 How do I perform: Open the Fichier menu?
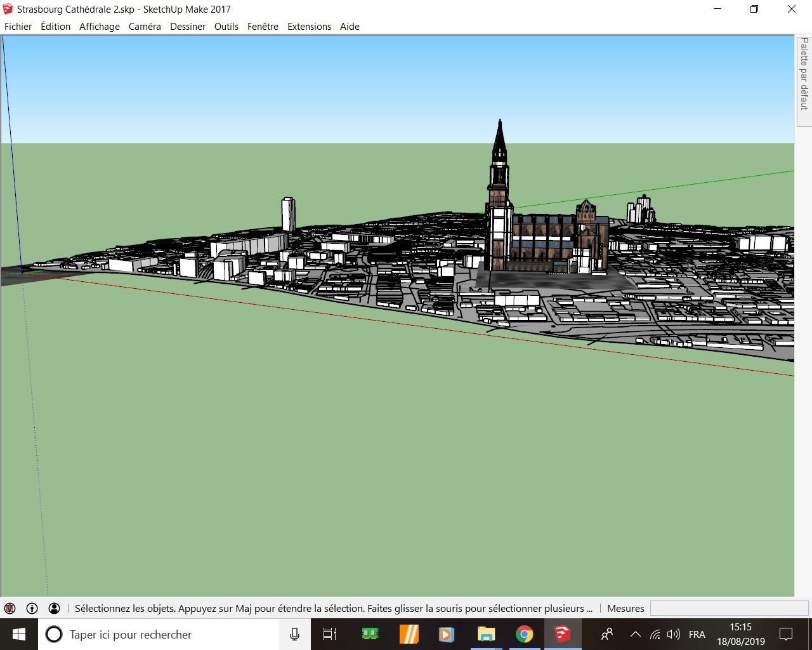point(18,27)
